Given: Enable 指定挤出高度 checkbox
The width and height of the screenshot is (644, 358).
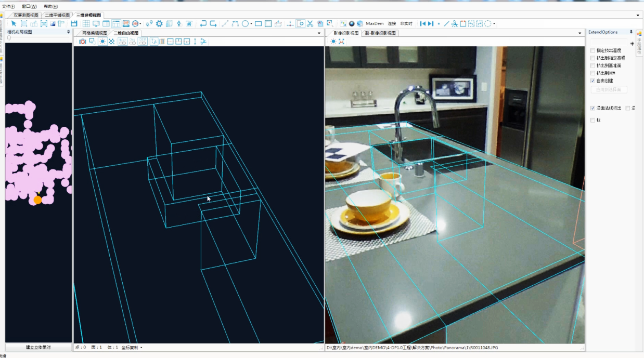Looking at the screenshot, I should pyautogui.click(x=593, y=51).
